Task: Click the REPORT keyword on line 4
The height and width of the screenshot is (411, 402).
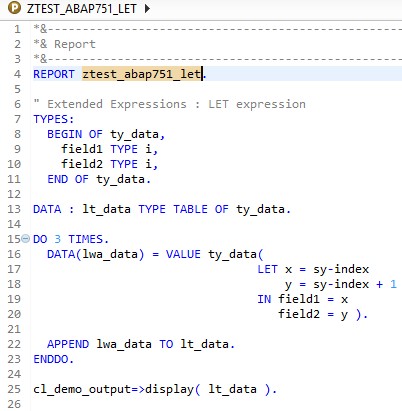Action: click(x=54, y=74)
